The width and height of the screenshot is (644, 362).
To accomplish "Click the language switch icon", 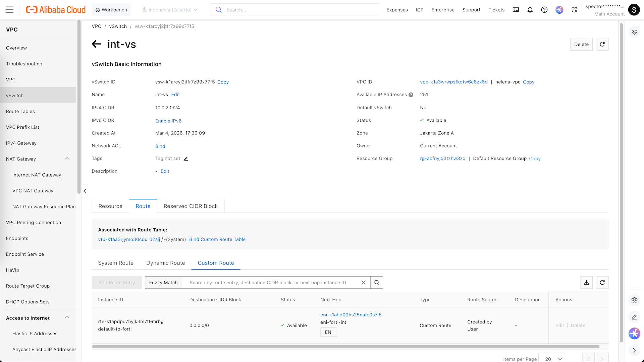I will [x=574, y=10].
